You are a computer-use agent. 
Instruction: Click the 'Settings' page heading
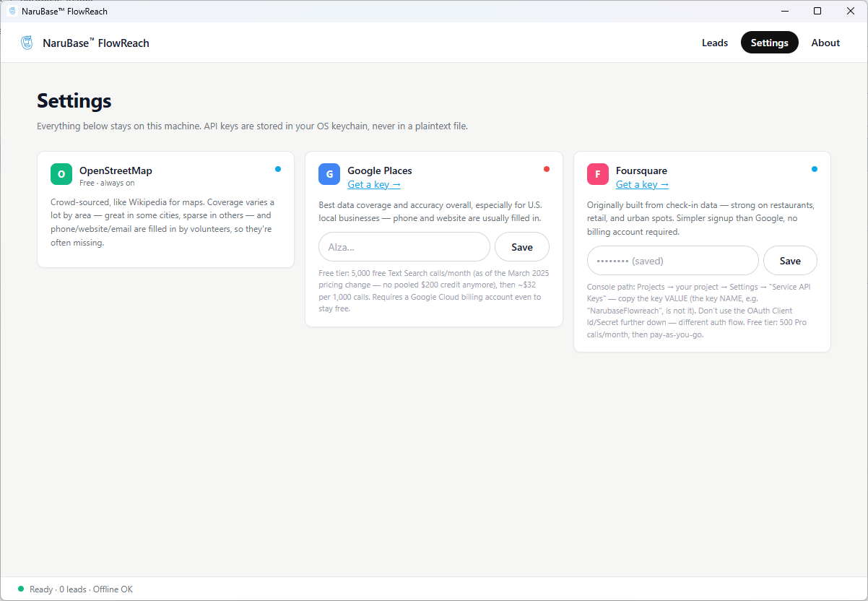(74, 100)
